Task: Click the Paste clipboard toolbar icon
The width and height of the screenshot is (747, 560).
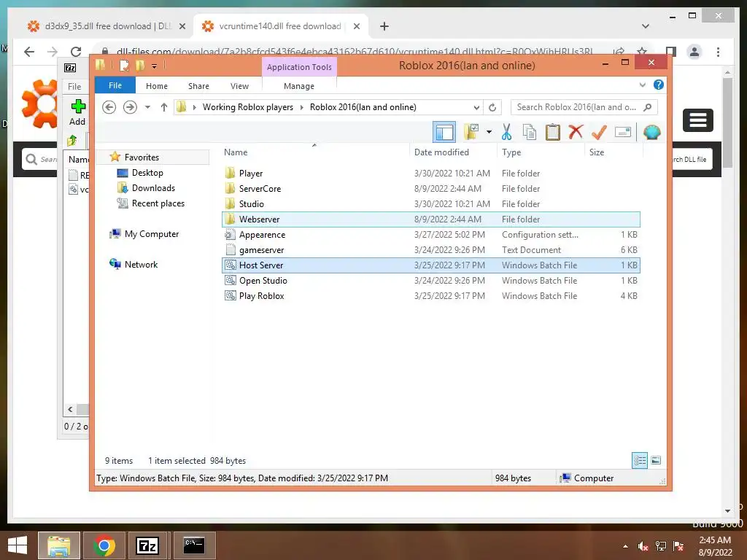Action: tap(553, 132)
